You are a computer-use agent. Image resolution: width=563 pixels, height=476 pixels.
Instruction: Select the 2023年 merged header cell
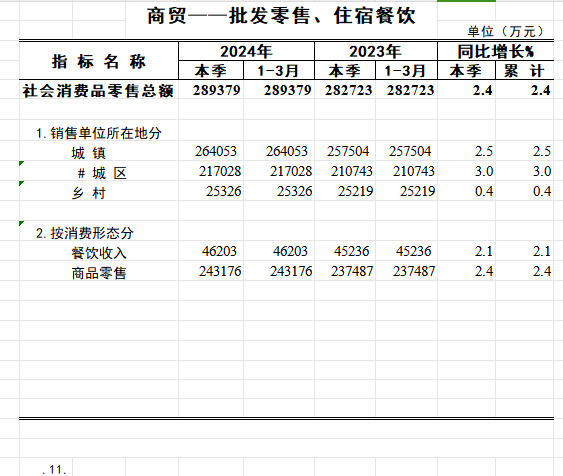[x=376, y=51]
